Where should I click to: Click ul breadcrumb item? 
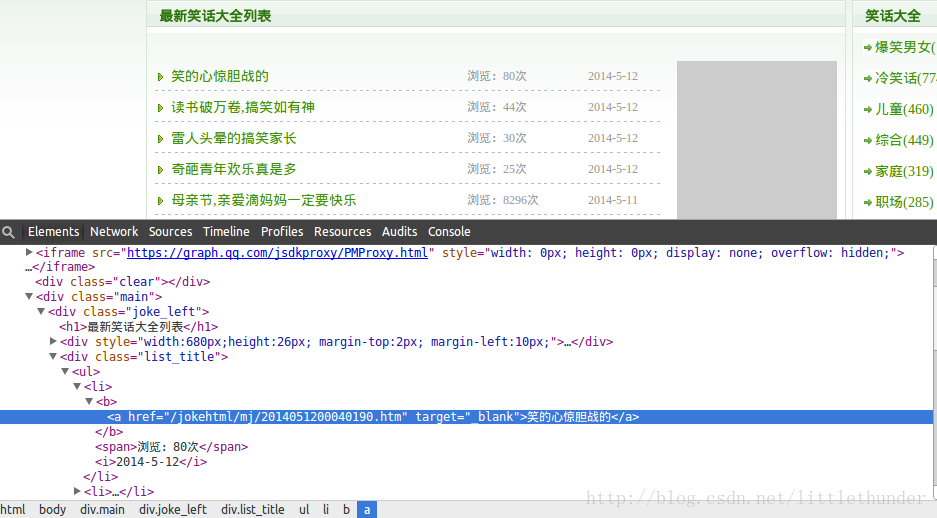[304, 510]
